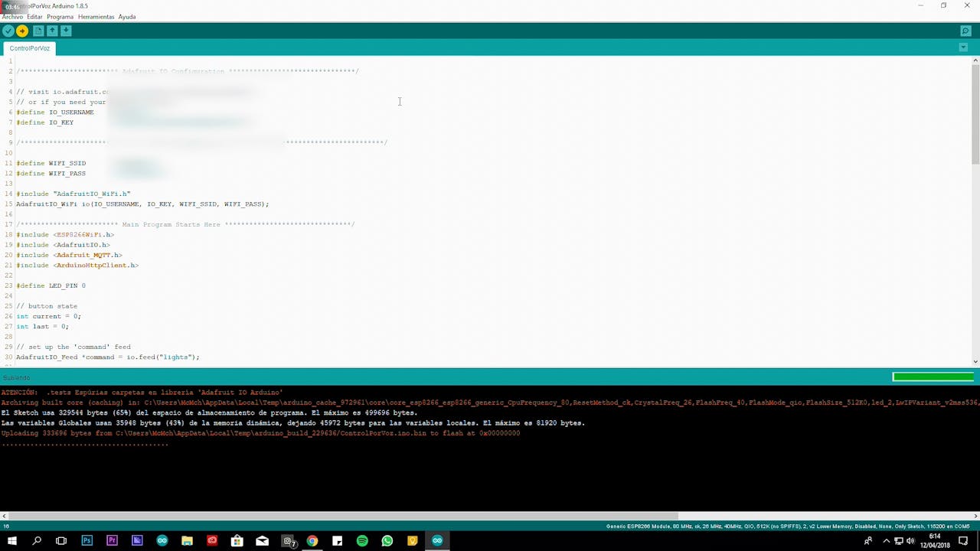Click the "#define WIFI_PASS" line
This screenshot has width=980, height=551.
[51, 174]
